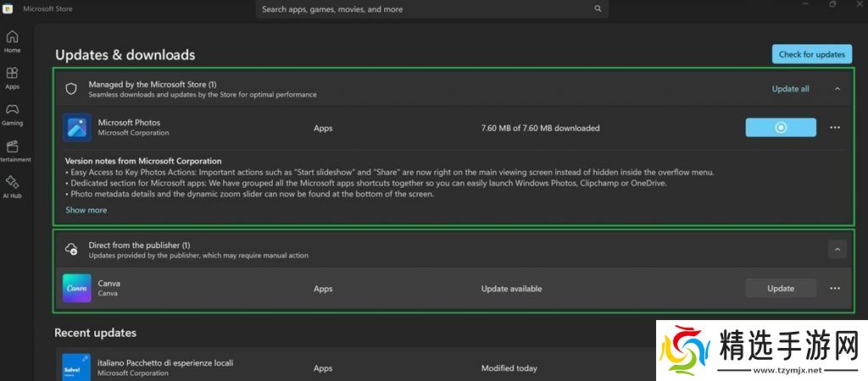Expand version notes with Show more
Screen dimensions: 868x381
(86, 210)
